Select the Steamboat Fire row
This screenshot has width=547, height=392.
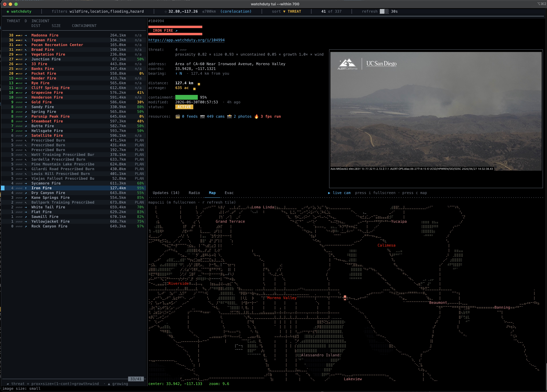click(74, 121)
